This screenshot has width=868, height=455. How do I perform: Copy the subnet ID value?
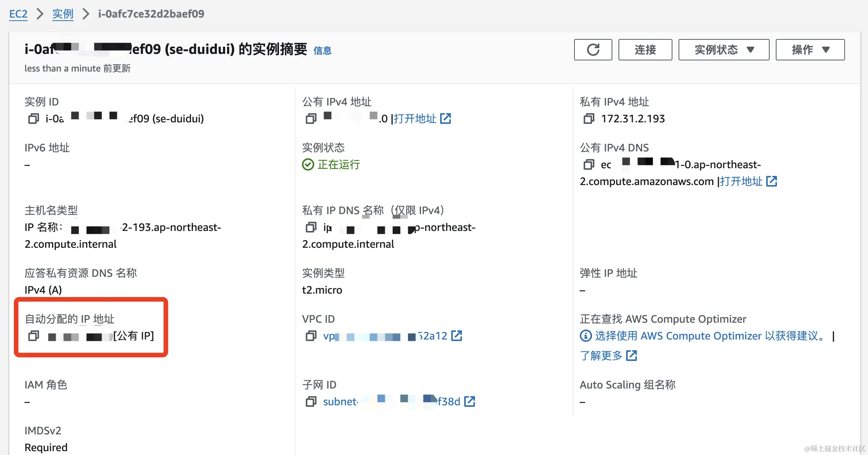(x=311, y=401)
